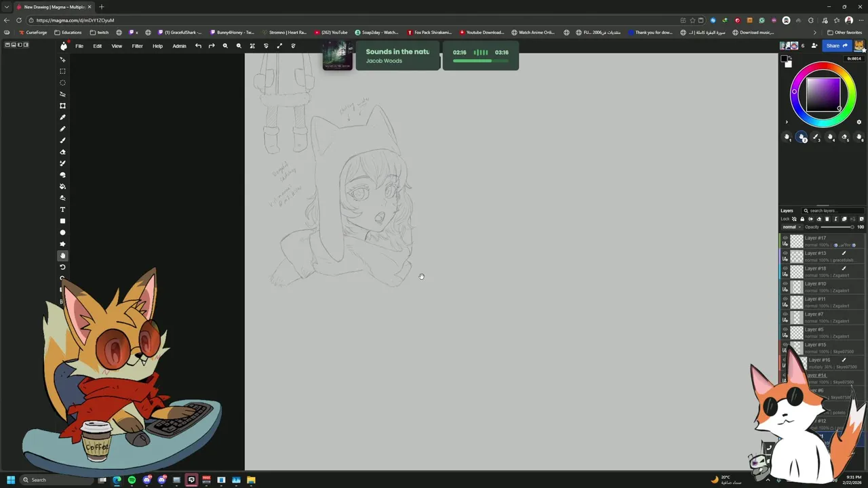The width and height of the screenshot is (868, 488).
Task: Open browser tab list dropdown arrow
Action: coord(6,7)
